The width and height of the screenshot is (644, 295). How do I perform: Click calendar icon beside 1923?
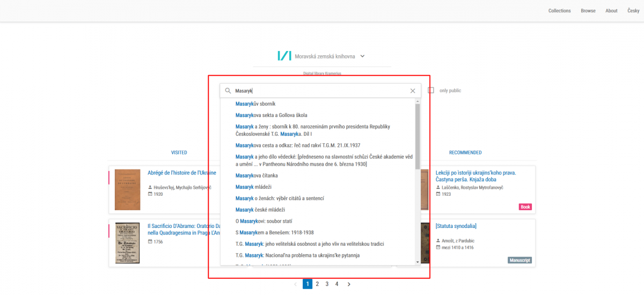click(x=438, y=194)
